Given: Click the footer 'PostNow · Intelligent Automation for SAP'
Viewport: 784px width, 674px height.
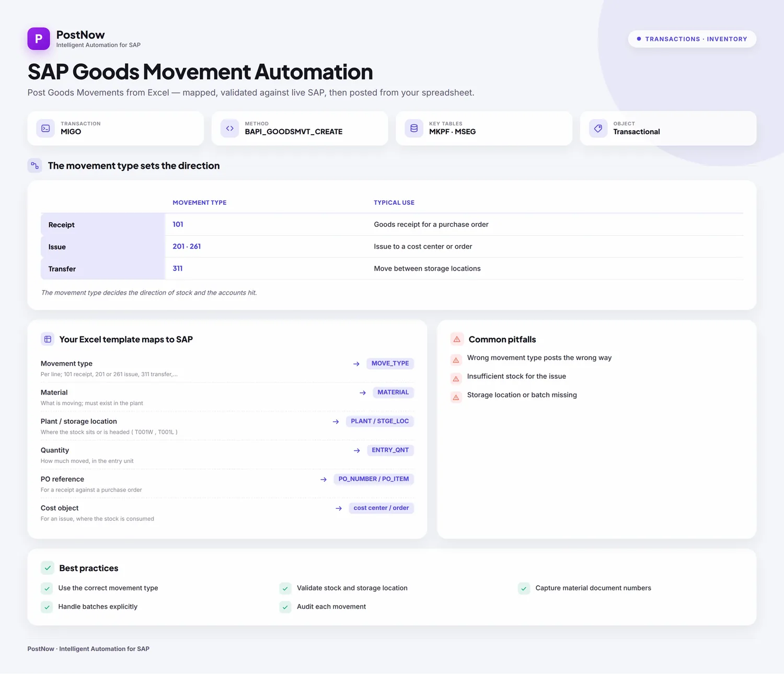Looking at the screenshot, I should pos(88,649).
